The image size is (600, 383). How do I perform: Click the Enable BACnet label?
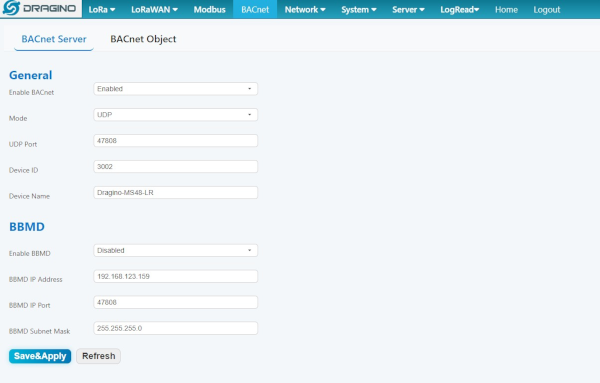(31, 93)
